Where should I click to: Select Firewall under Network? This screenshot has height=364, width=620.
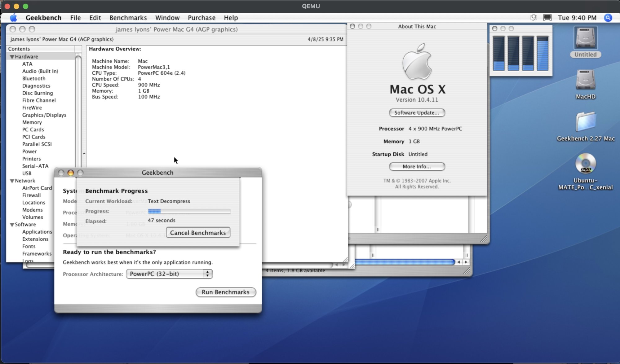point(31,195)
